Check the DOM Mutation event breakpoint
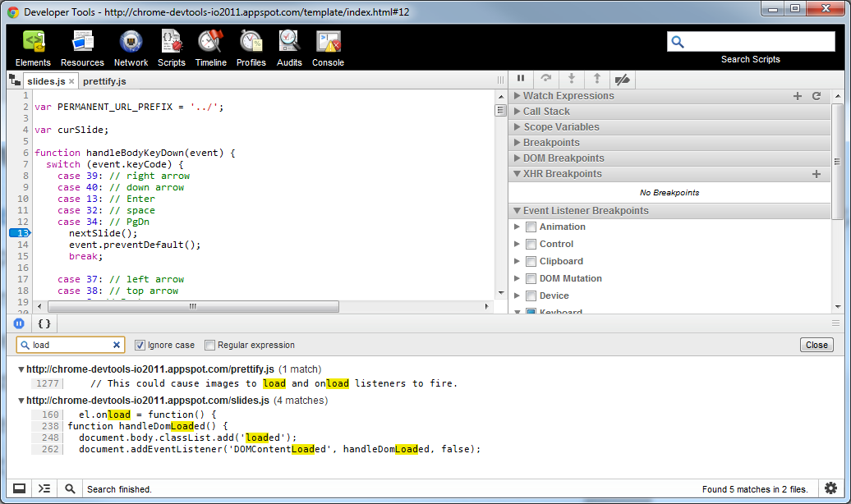The image size is (851, 504). click(531, 279)
